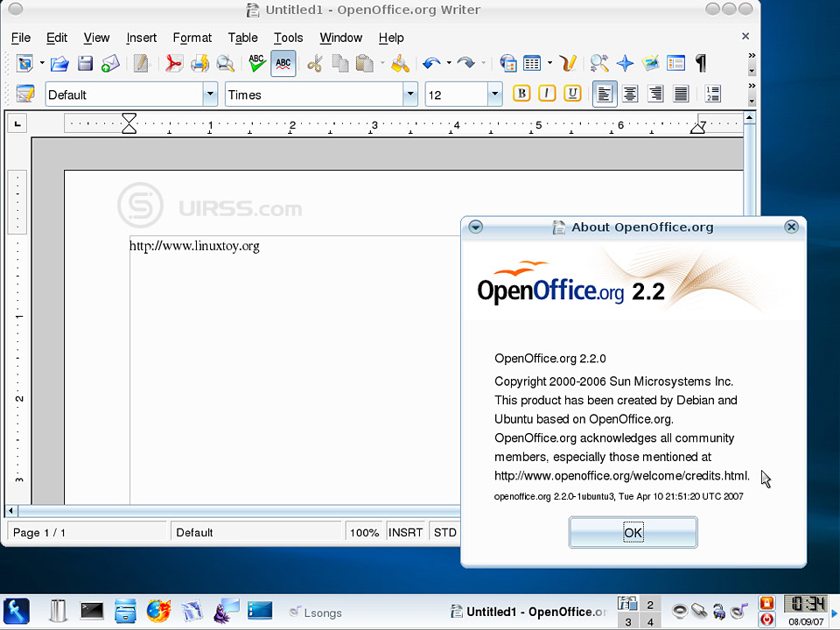Toggle Bold formatting
The width and height of the screenshot is (840, 630).
(x=521, y=94)
